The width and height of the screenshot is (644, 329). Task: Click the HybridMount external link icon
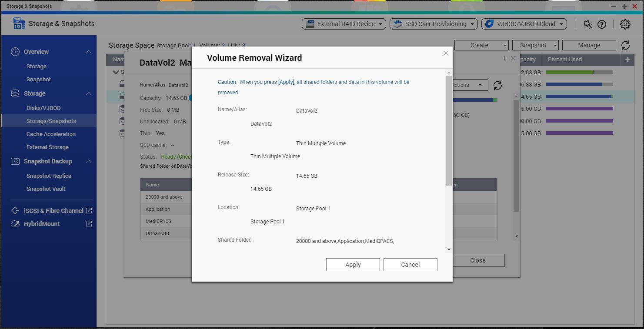point(89,224)
